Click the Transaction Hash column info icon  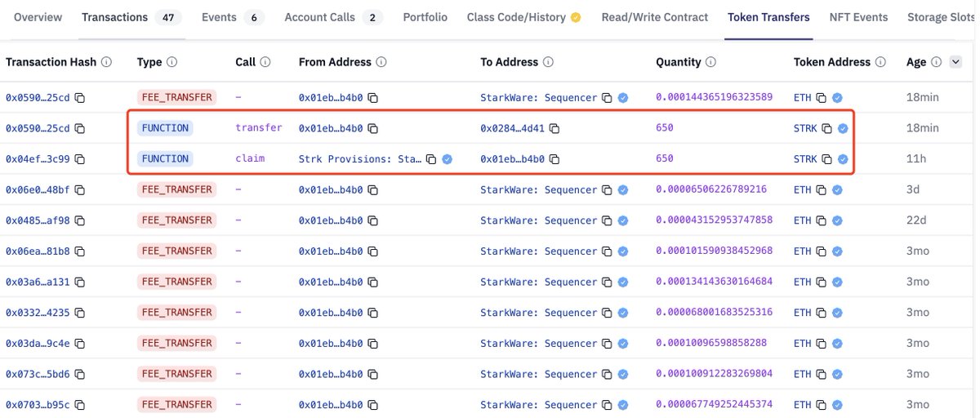(107, 62)
